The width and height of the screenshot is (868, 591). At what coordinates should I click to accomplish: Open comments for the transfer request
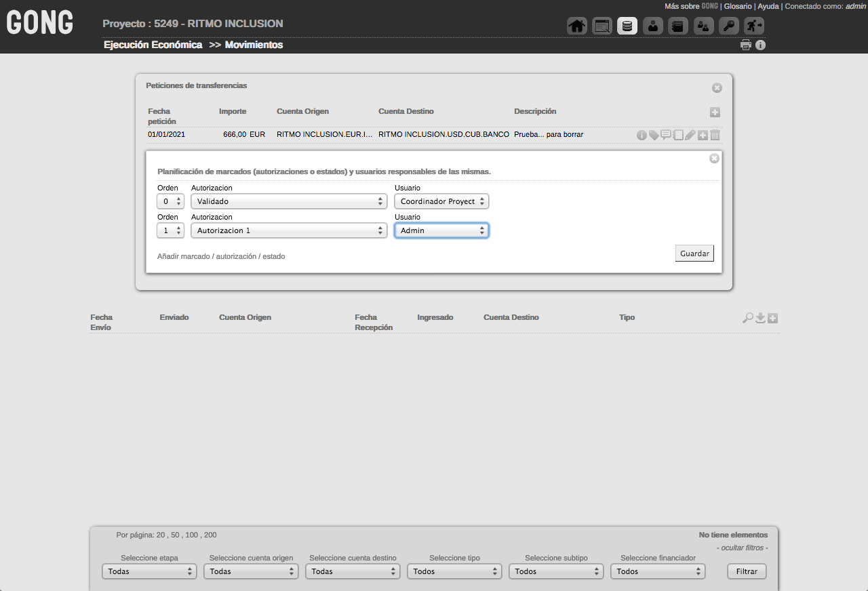(x=666, y=134)
